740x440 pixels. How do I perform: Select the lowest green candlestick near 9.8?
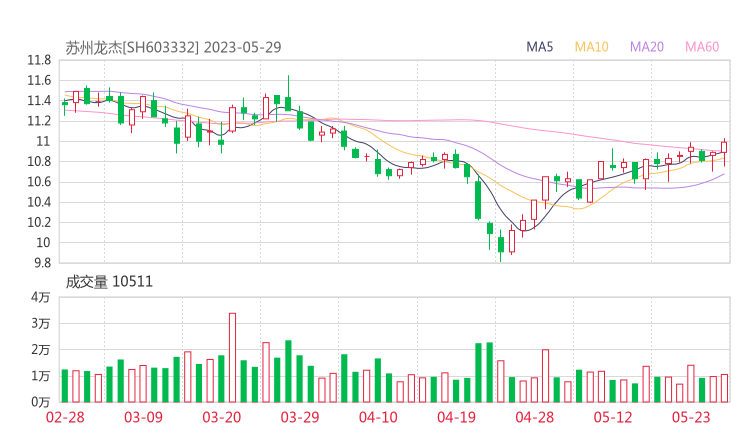(x=501, y=245)
